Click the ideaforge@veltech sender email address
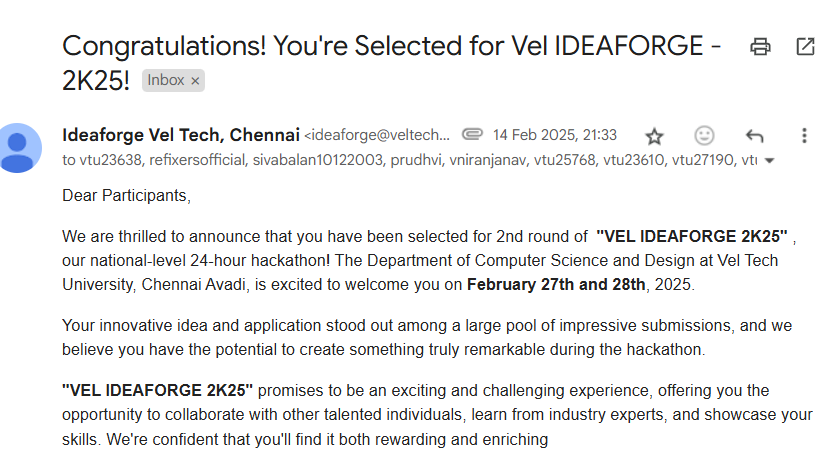The height and width of the screenshot is (458, 833). [x=378, y=135]
